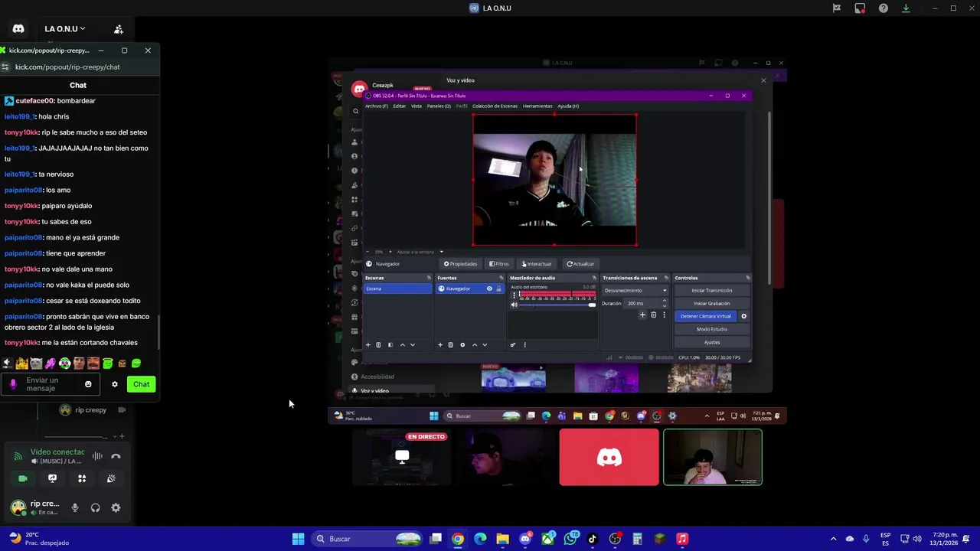Screen dimensions: 980x551
Task: Insert the crown emote in the chat emote row
Action: pos(21,364)
